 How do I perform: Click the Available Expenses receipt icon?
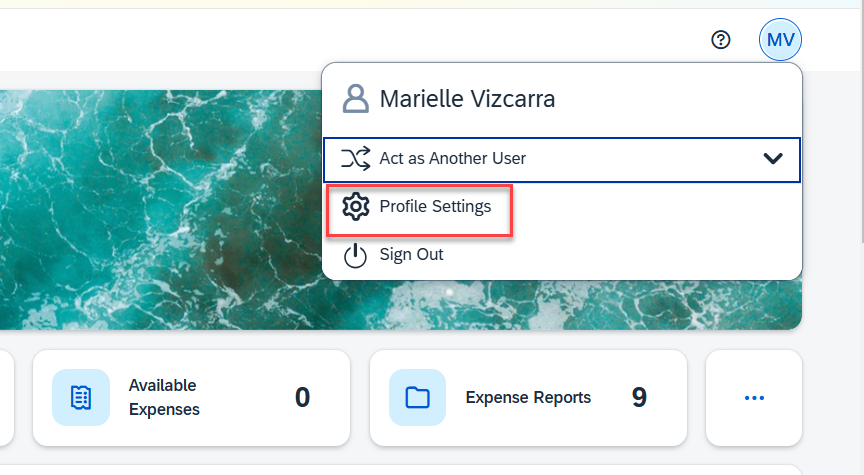coord(82,397)
